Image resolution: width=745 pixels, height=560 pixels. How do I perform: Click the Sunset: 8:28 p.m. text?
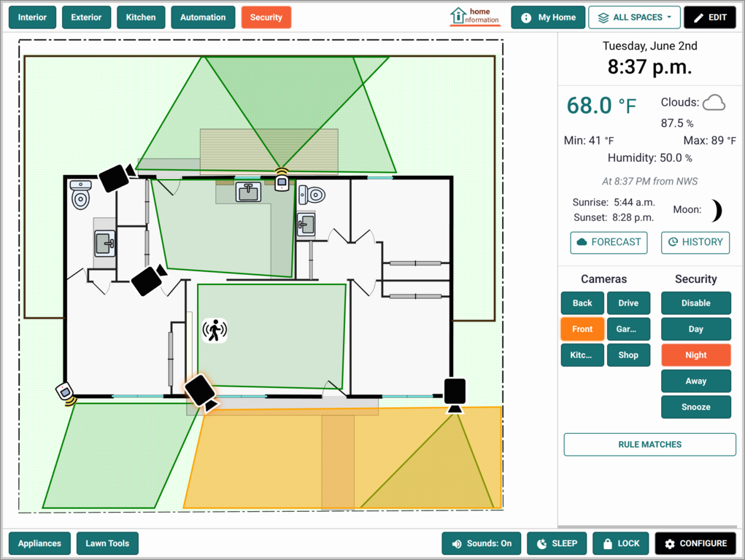[x=614, y=217]
